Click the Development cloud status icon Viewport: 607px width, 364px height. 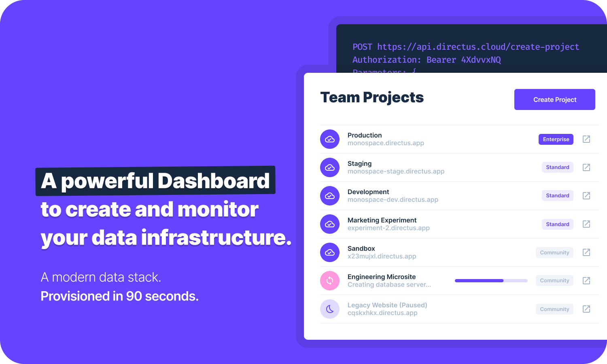[330, 196]
